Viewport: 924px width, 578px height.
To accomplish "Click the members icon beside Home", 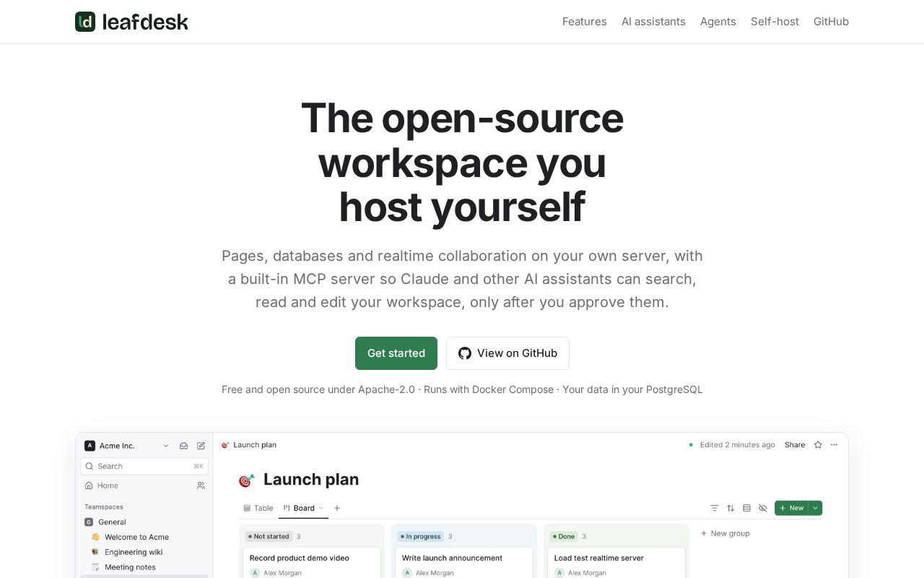I will (x=201, y=486).
